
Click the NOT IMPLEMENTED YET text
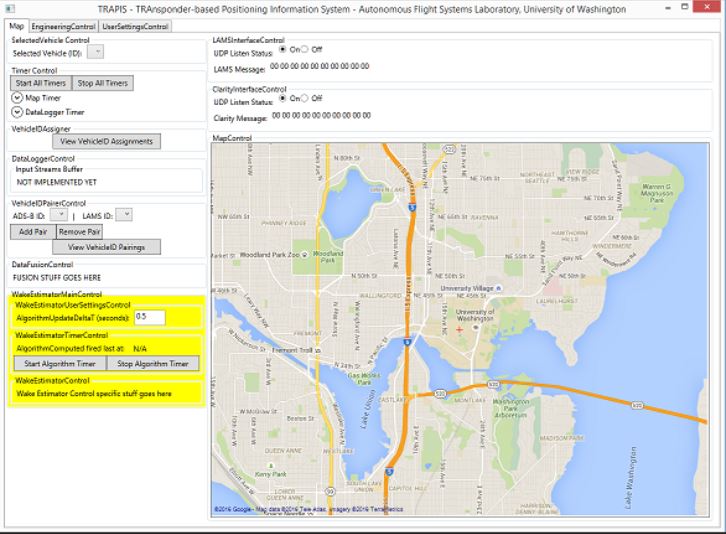[x=56, y=182]
